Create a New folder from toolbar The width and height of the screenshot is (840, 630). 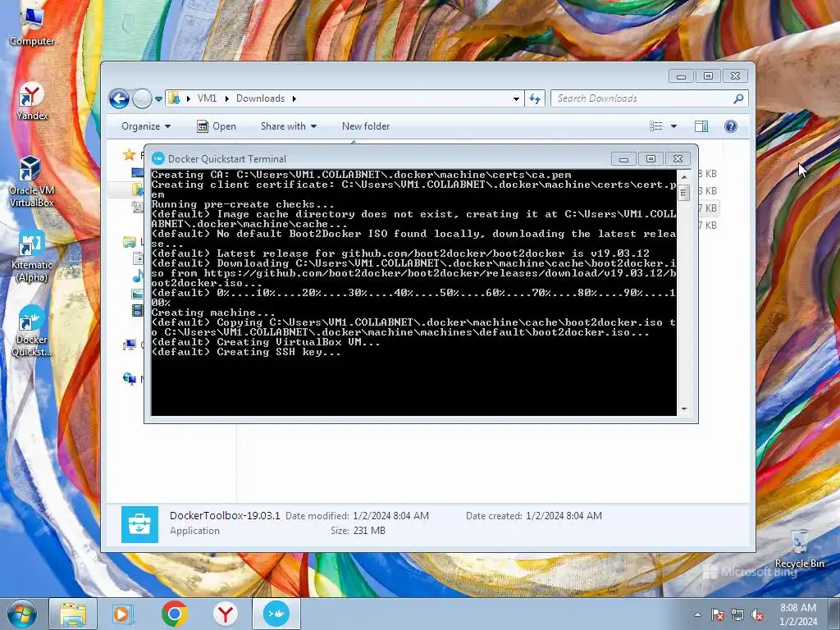366,126
